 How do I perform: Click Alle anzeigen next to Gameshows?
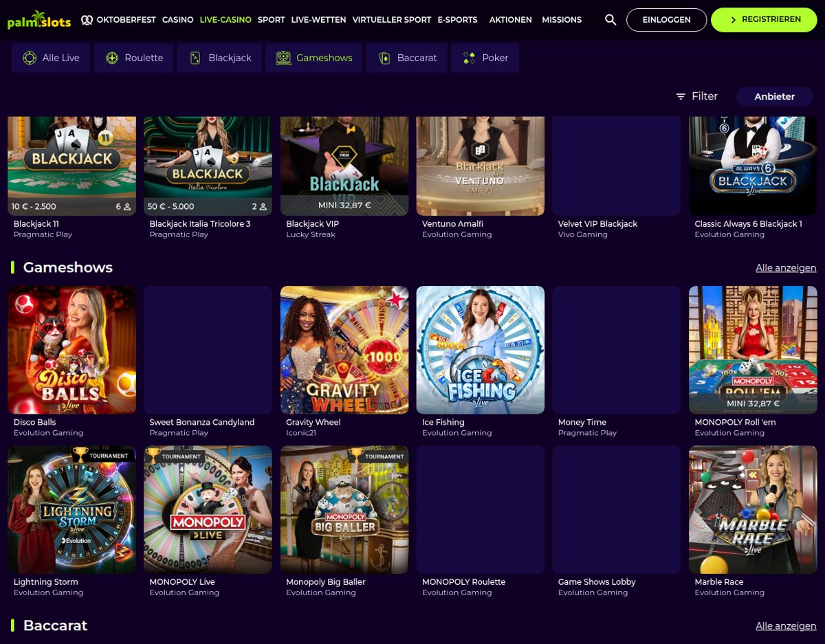(786, 268)
